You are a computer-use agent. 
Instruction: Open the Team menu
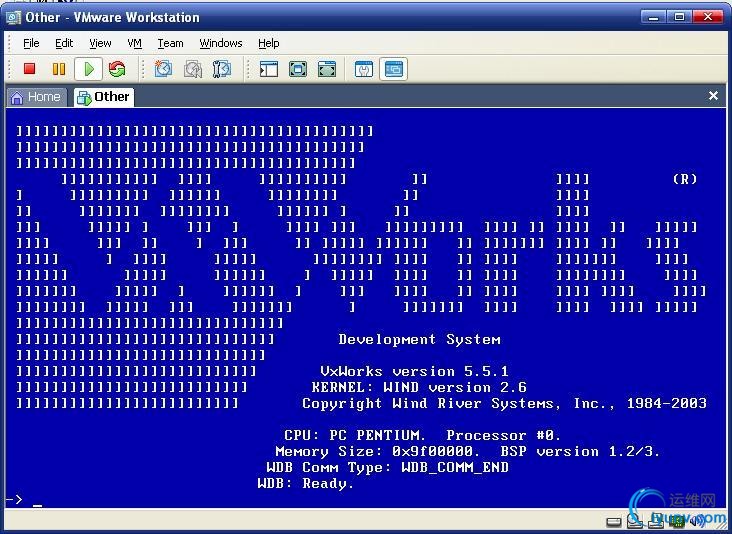[x=170, y=43]
